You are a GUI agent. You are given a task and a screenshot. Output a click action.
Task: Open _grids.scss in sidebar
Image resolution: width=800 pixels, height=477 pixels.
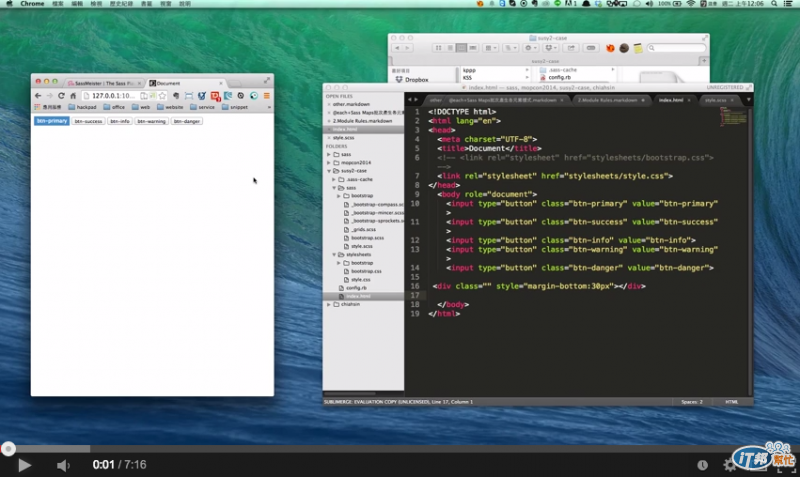[x=363, y=230]
